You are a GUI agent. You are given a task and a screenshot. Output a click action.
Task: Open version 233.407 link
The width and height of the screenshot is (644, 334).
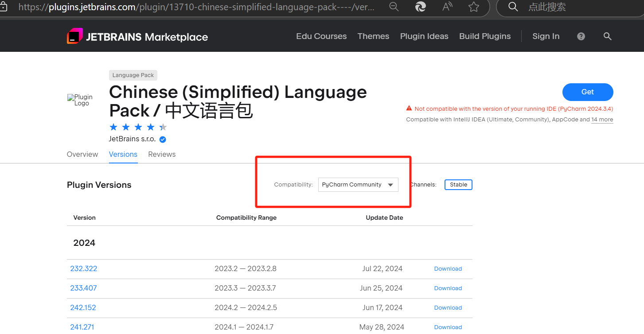coord(83,288)
